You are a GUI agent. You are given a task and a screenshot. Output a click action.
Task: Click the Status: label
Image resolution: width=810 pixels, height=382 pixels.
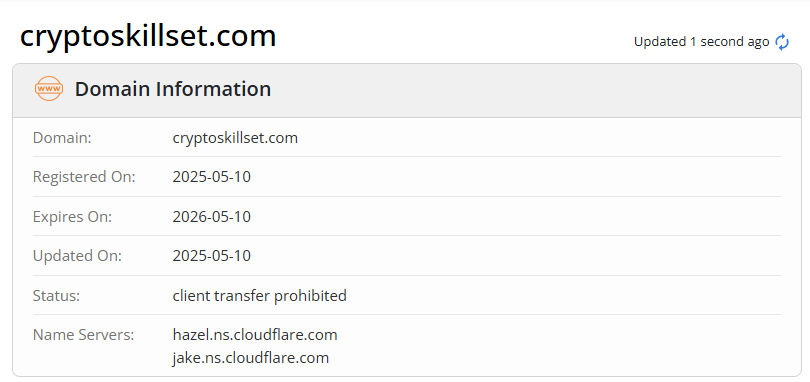point(56,296)
